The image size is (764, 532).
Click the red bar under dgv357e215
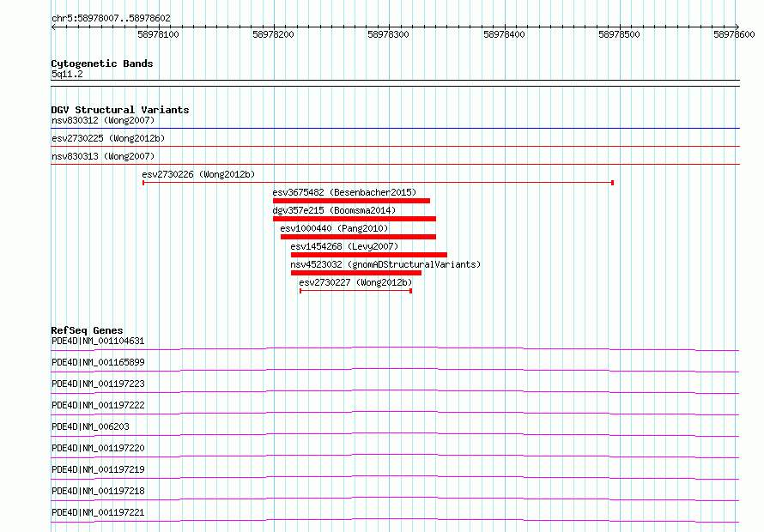click(x=355, y=219)
